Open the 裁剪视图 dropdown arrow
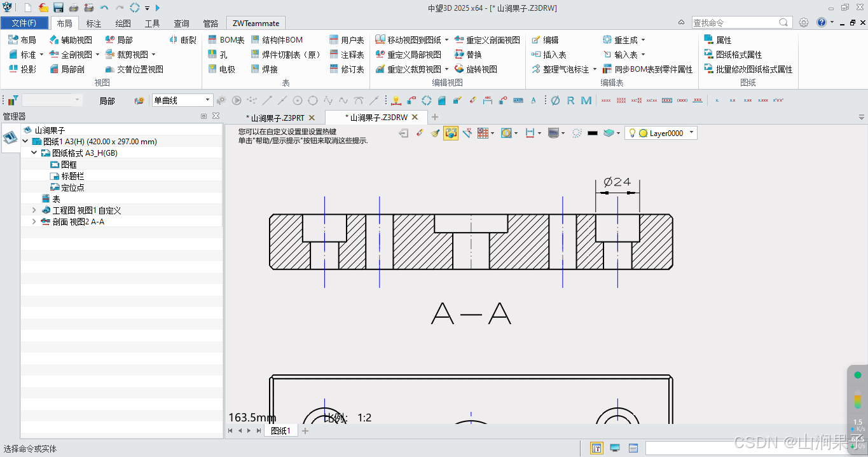This screenshot has width=868, height=457. (x=153, y=55)
